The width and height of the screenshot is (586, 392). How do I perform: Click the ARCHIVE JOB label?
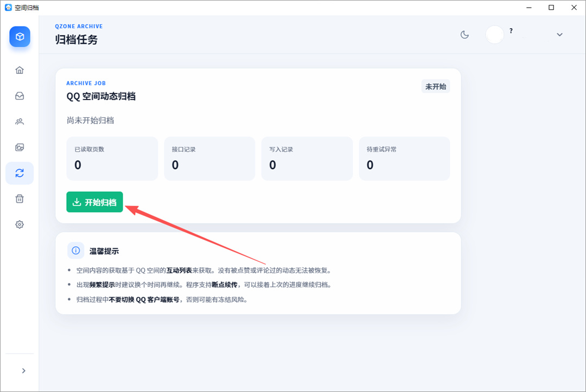[x=86, y=83]
